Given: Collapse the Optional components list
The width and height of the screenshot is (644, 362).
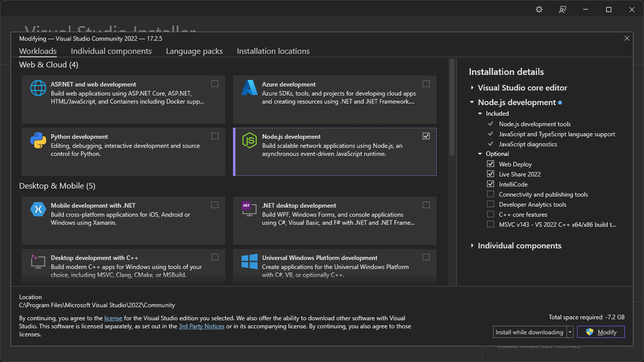Looking at the screenshot, I should point(480,154).
